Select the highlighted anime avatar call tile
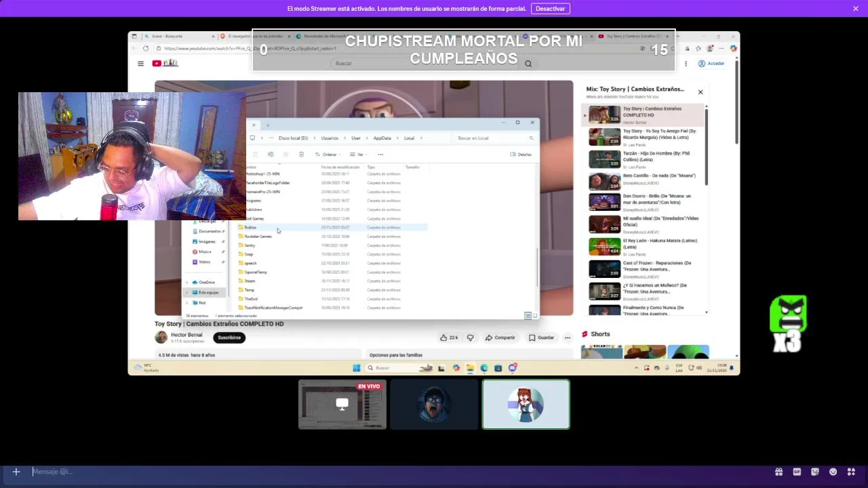 pos(526,404)
